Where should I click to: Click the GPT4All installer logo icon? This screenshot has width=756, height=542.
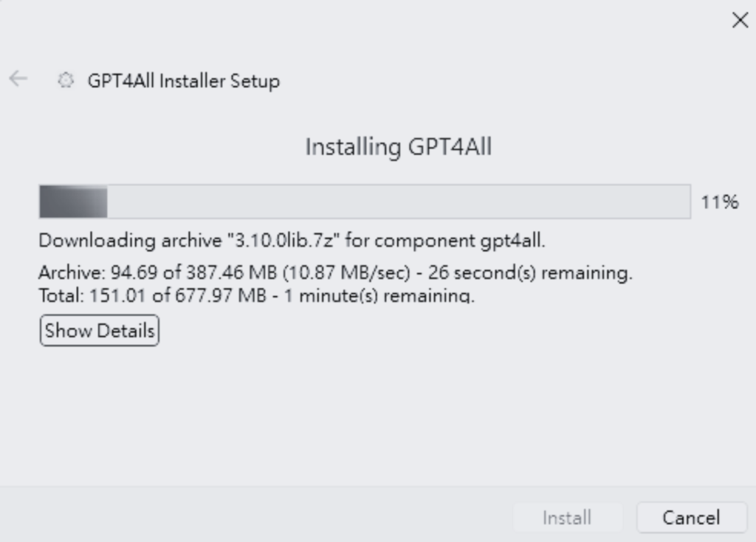66,80
